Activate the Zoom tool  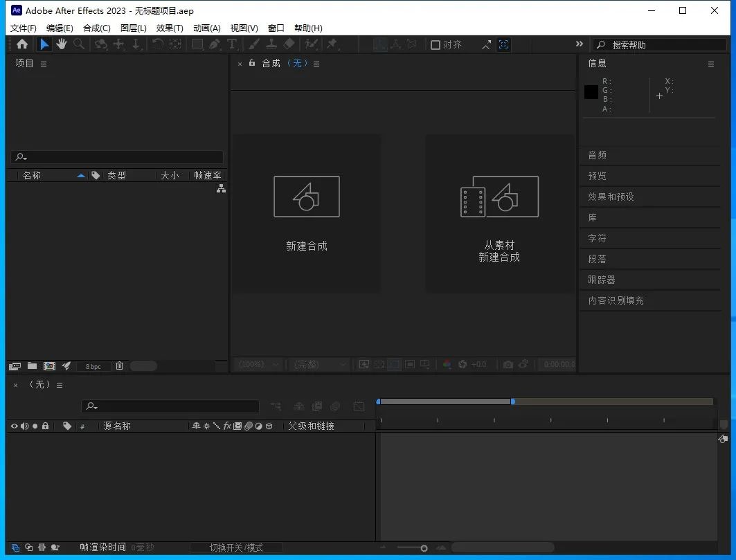click(x=79, y=44)
